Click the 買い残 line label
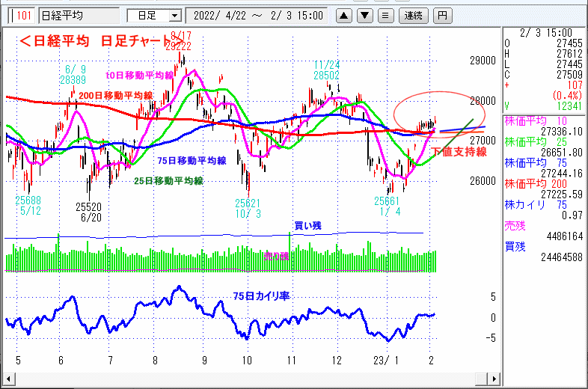Image resolution: width=588 pixels, height=389 pixels. pyautogui.click(x=308, y=225)
